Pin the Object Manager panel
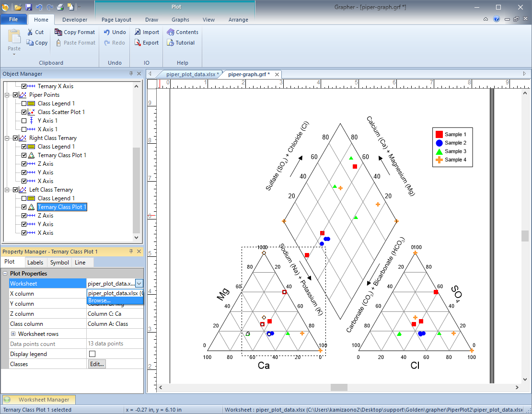Screen dimensions: 532x414 click(131, 74)
